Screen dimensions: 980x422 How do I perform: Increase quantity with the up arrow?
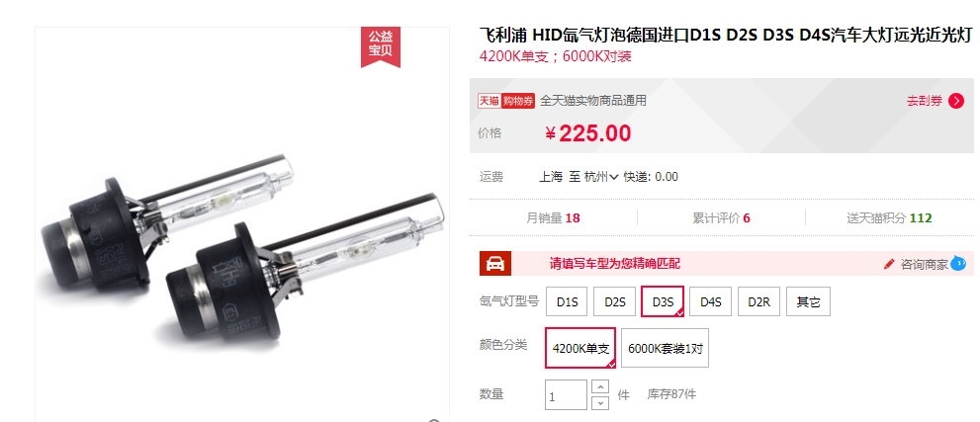[599, 387]
